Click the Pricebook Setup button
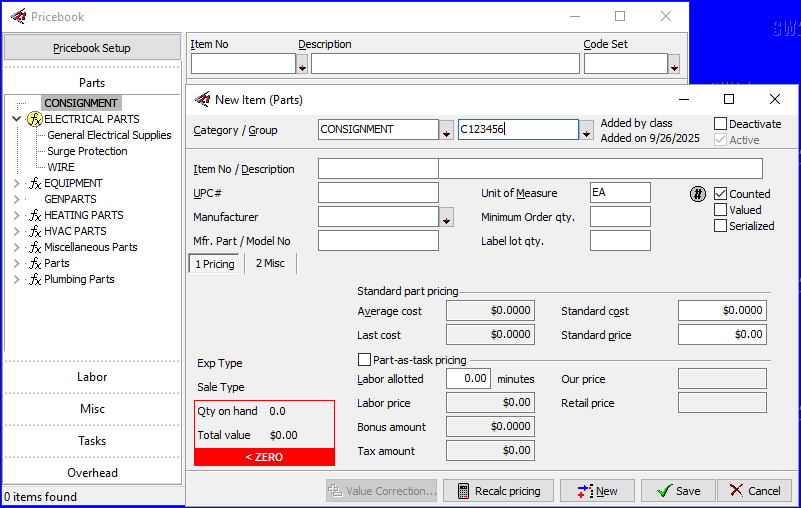The width and height of the screenshot is (801, 508). pos(92,48)
